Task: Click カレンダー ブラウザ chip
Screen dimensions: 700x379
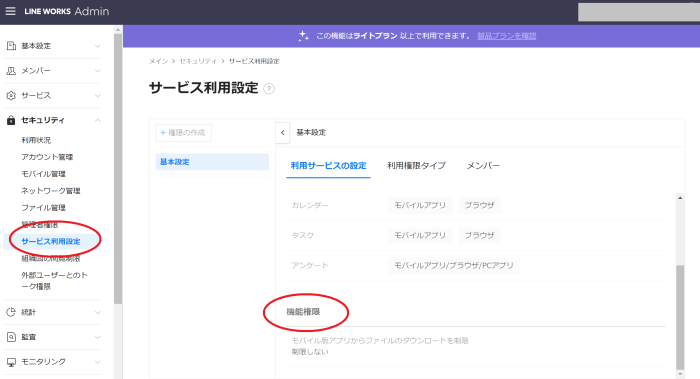Action: tap(479, 205)
